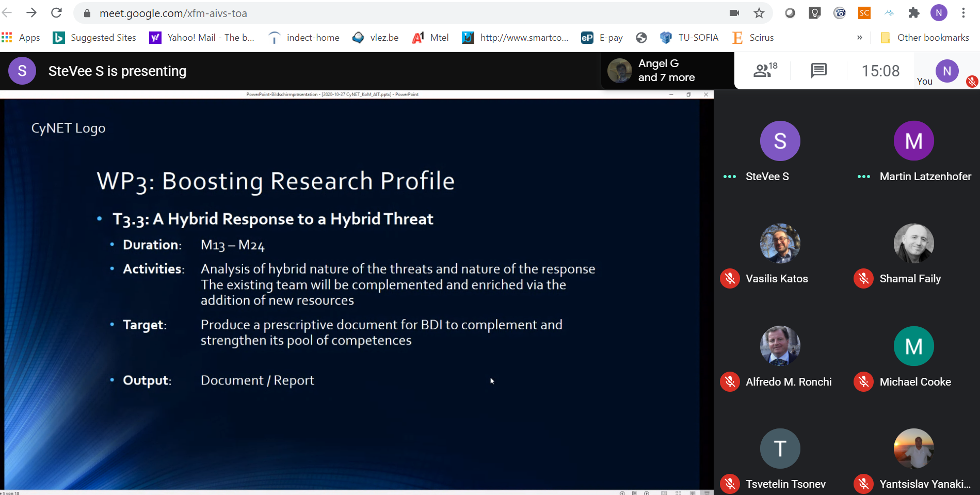Select the SteVee S participant avatar
Screen dimensions: 980x495
click(x=780, y=141)
